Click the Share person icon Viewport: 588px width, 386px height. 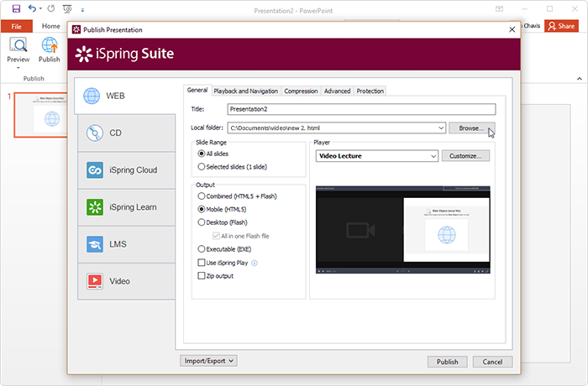coord(552,26)
